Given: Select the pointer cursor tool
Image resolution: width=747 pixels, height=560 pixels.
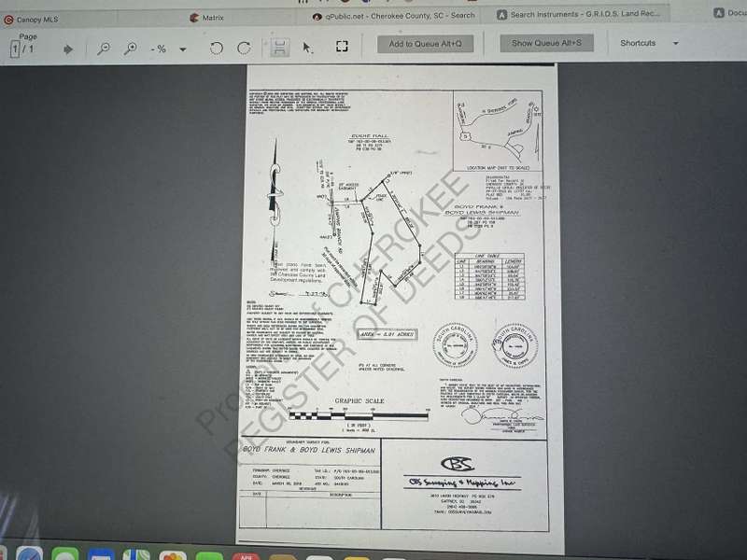Looking at the screenshot, I should click(308, 48).
